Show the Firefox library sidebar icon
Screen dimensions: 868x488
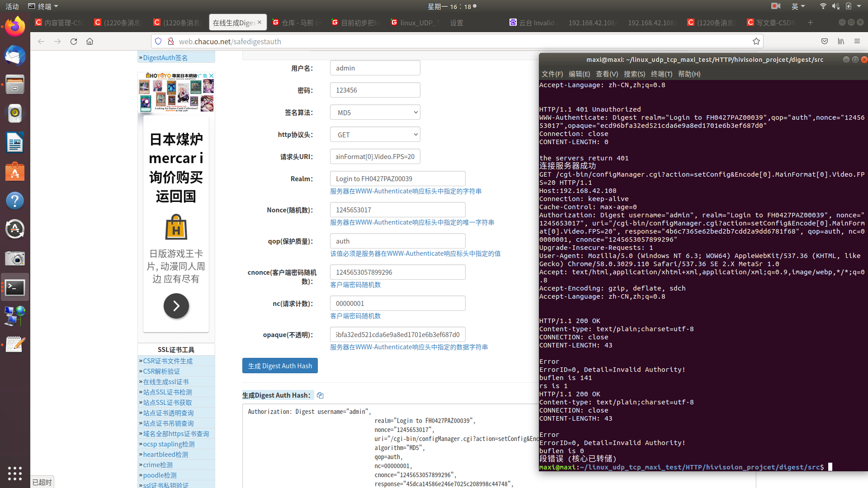point(841,42)
